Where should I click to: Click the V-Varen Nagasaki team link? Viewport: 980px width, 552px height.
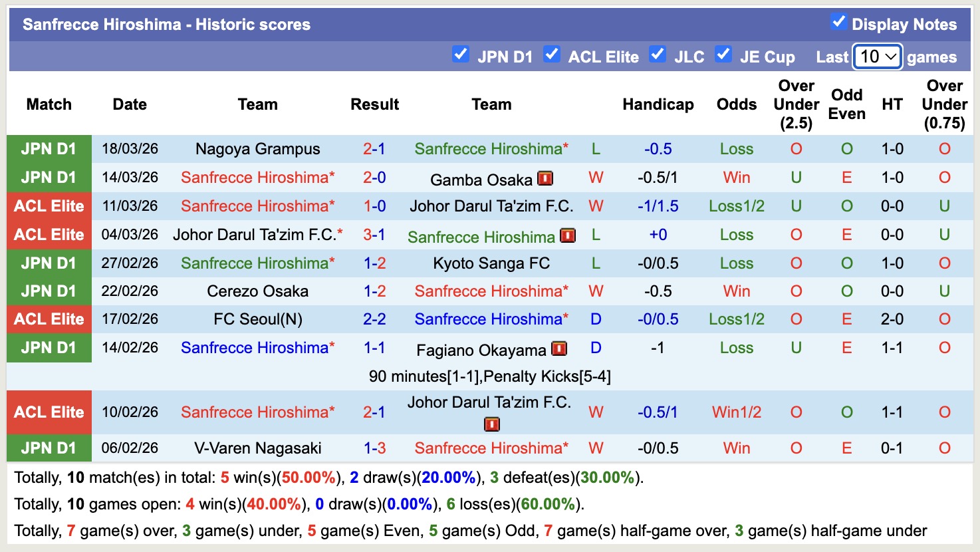click(x=257, y=448)
